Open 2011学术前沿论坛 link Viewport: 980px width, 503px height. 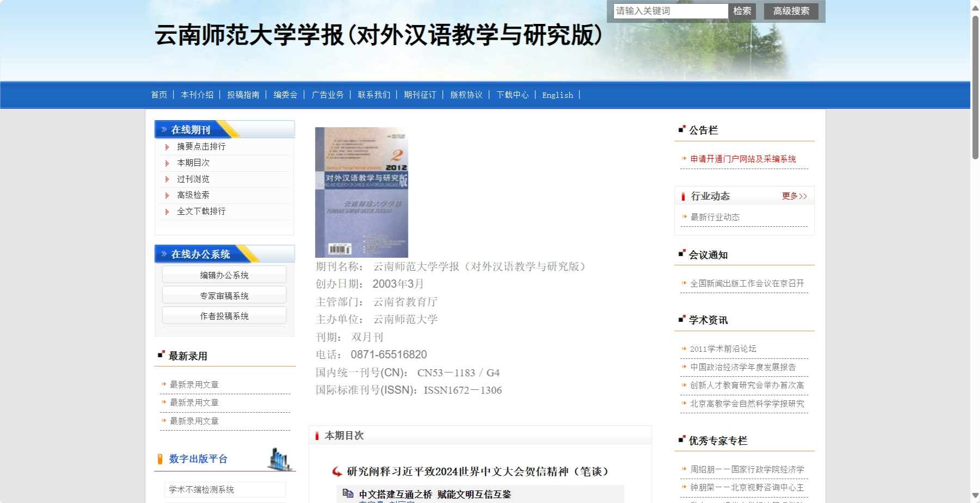pyautogui.click(x=723, y=349)
